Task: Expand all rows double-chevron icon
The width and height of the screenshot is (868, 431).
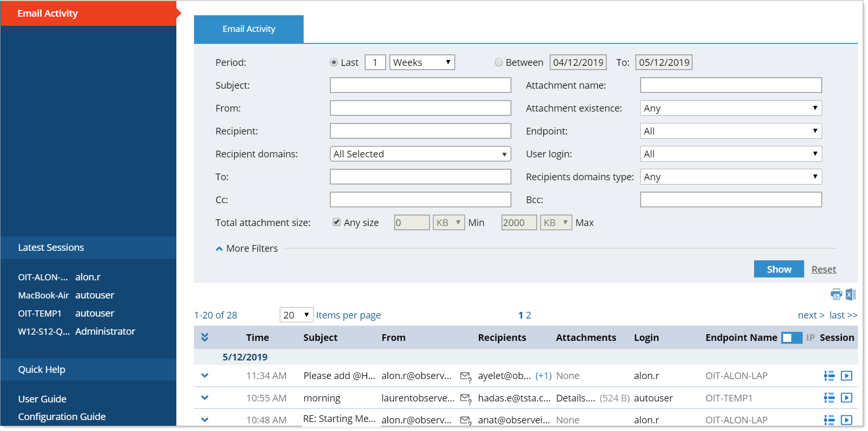Action: (x=204, y=337)
